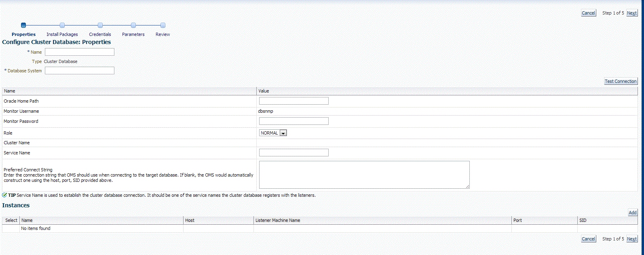Select the Install Packages step label
Screen dimensions: 644x255
[62, 34]
